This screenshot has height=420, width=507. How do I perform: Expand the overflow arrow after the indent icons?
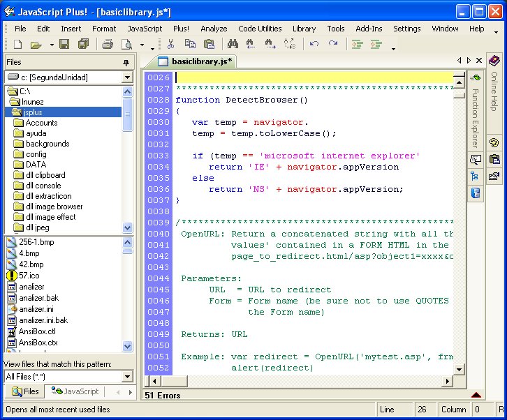point(393,49)
